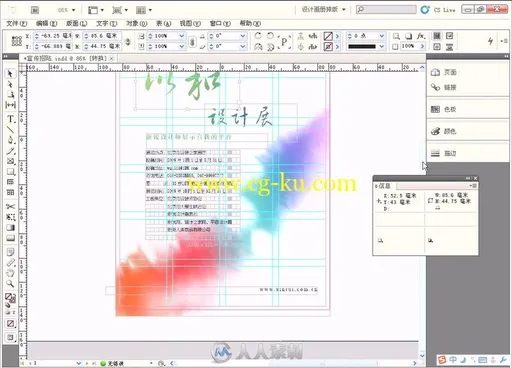Viewport: 512px width, 368px height.
Task: Open the rotation angle dropdown
Action: click(243, 36)
